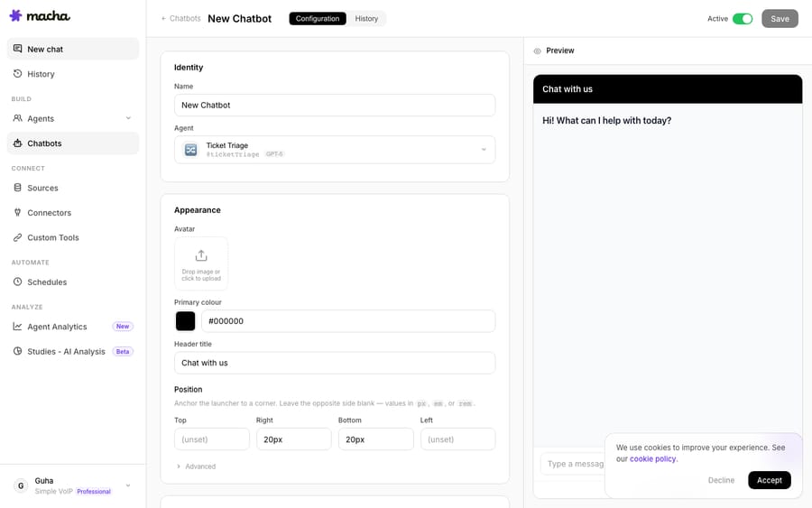The width and height of the screenshot is (812, 508).
Task: Click the primary colour hex field
Action: [348, 320]
